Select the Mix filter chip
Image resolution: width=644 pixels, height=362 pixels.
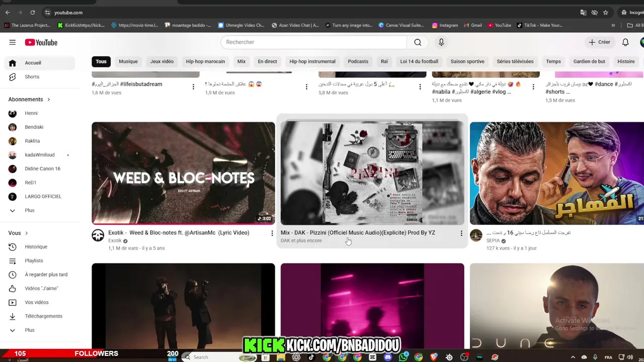click(x=242, y=61)
